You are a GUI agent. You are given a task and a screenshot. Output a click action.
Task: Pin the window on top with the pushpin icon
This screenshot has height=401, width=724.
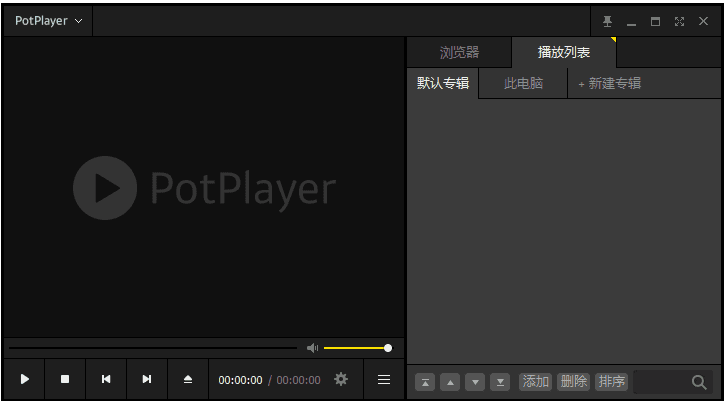click(608, 21)
